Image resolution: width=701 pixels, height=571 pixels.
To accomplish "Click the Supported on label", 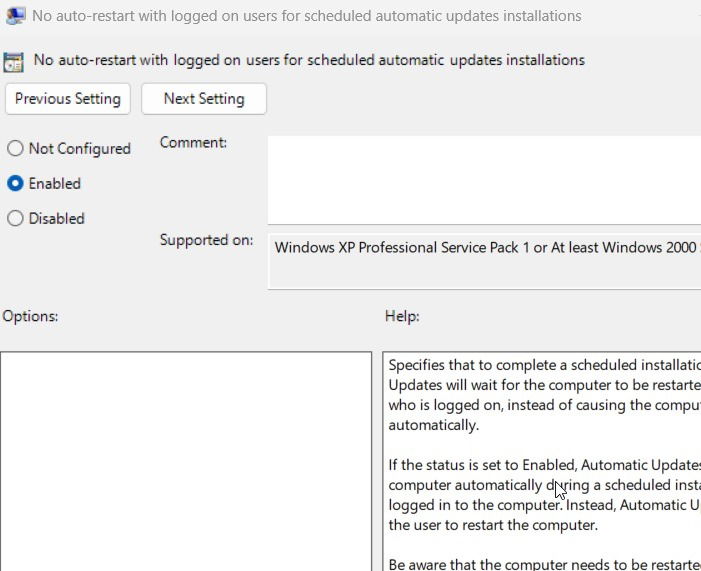I will (206, 240).
